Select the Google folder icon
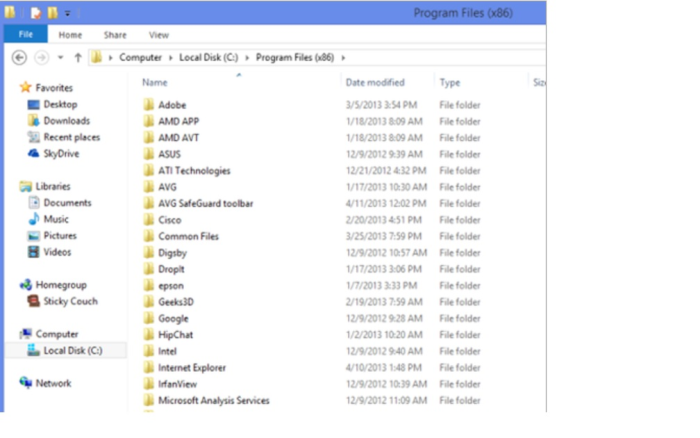The height and width of the screenshot is (438, 700). pyautogui.click(x=149, y=318)
